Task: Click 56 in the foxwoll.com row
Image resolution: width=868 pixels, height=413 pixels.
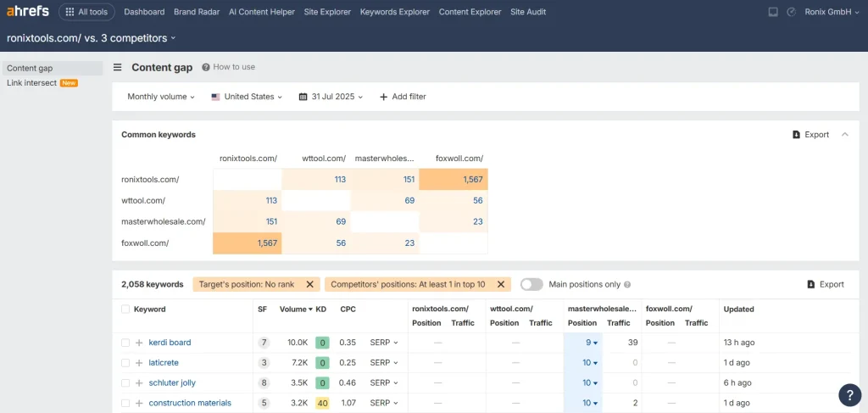Action: coord(341,243)
